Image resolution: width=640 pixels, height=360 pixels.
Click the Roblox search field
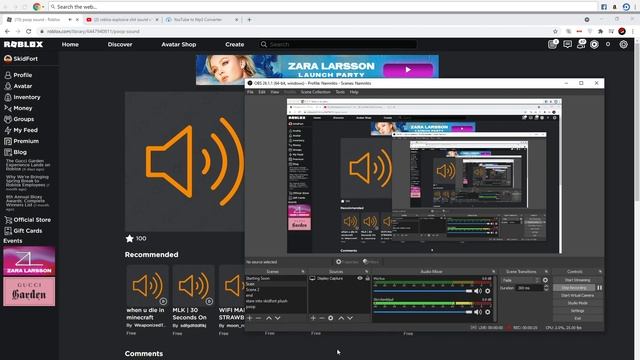338,44
